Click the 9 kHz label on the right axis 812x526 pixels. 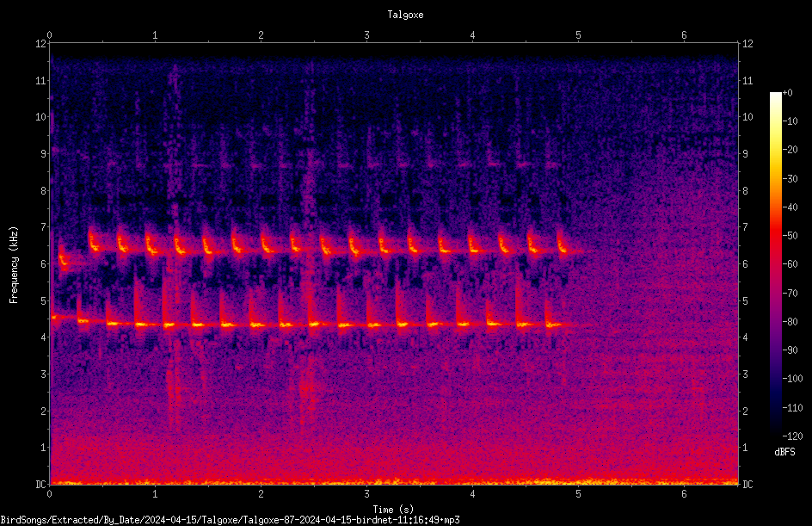(x=745, y=154)
